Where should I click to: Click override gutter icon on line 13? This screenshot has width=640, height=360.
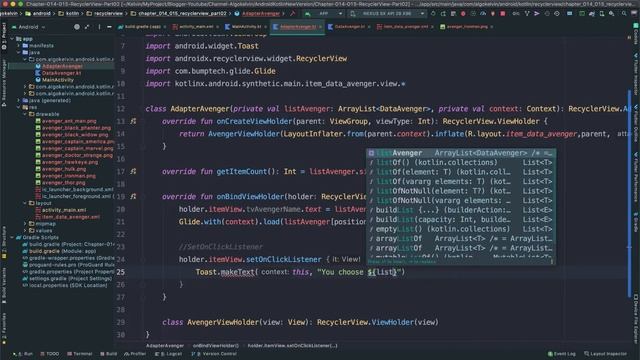click(133, 121)
